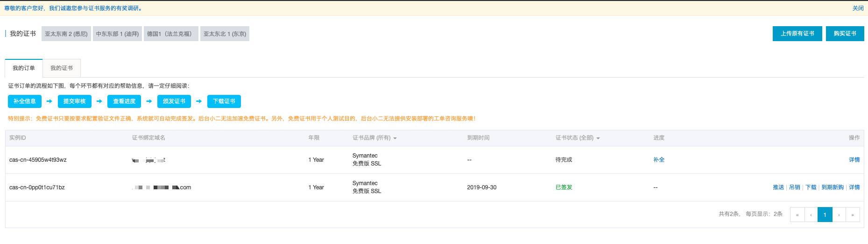Click the 查看进度 step button
Screen dimensions: 868x244
[x=124, y=101]
